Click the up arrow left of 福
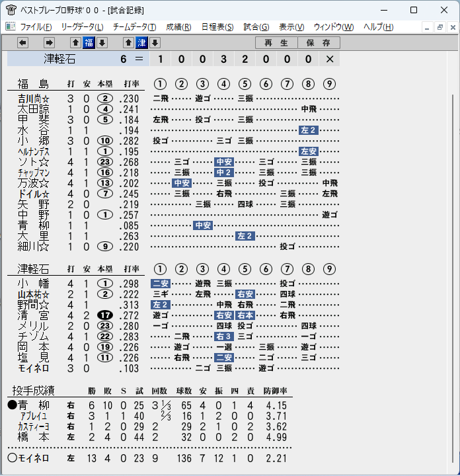460x476 pixels. 75,43
